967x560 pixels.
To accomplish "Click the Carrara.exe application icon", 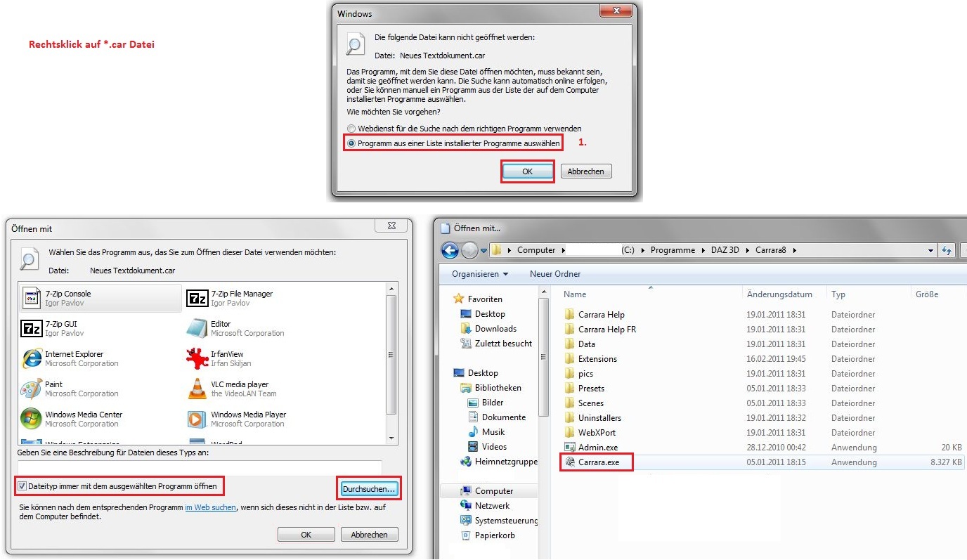I will pyautogui.click(x=570, y=462).
